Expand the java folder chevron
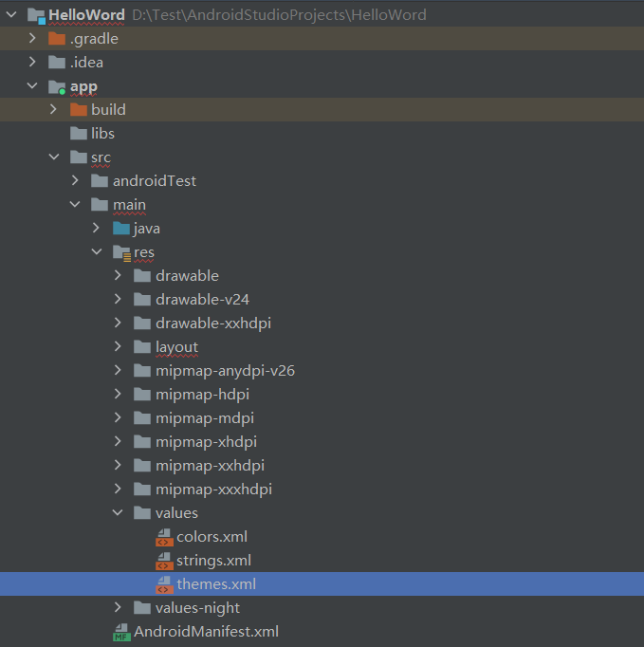Viewport: 644px width, 647px height. coord(96,229)
